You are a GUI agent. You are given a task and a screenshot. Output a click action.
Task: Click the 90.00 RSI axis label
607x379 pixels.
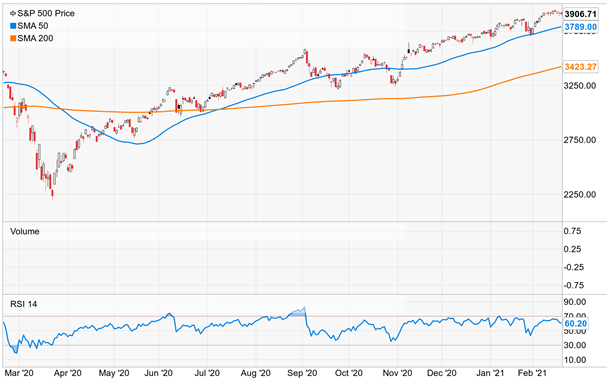pyautogui.click(x=575, y=302)
